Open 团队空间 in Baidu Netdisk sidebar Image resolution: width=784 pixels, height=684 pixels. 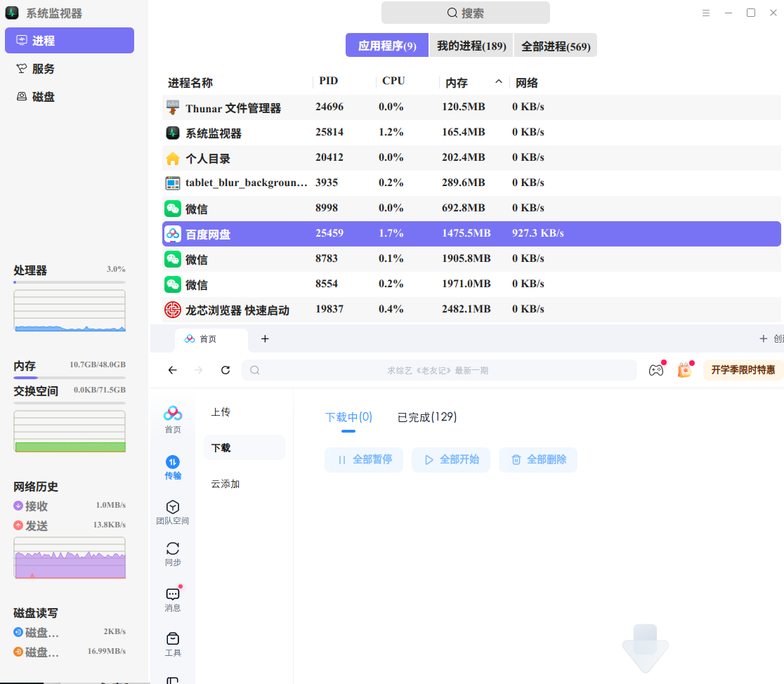[173, 513]
